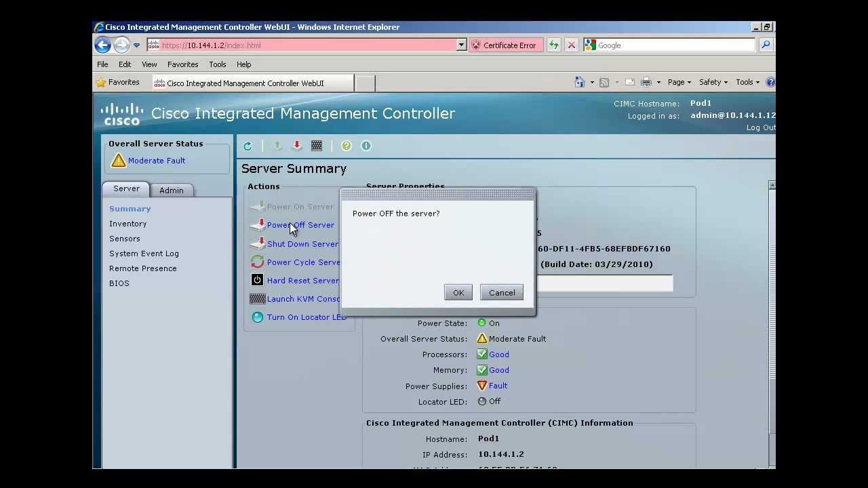Expand the address bar dropdown arrow
This screenshot has height=488, width=868.
(462, 45)
